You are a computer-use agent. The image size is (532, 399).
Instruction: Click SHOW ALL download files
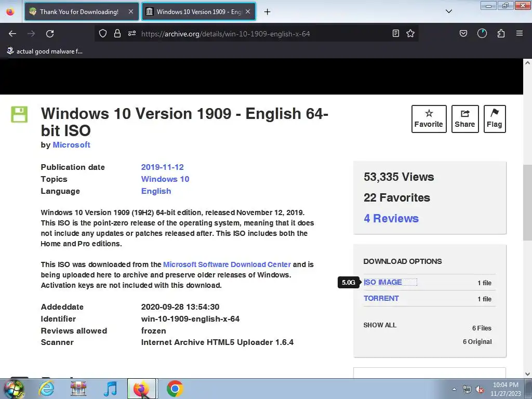[x=380, y=325]
